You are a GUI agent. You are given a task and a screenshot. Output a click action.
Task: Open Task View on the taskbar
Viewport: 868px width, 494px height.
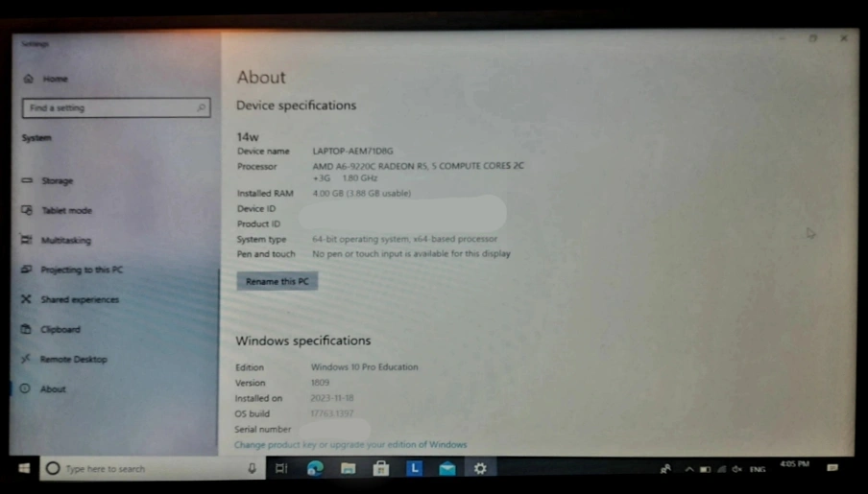(x=281, y=468)
